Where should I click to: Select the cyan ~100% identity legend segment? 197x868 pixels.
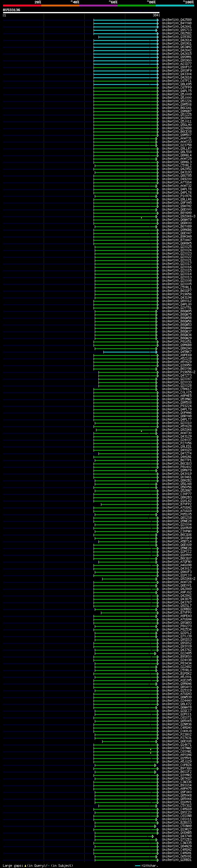(x=175, y=6)
